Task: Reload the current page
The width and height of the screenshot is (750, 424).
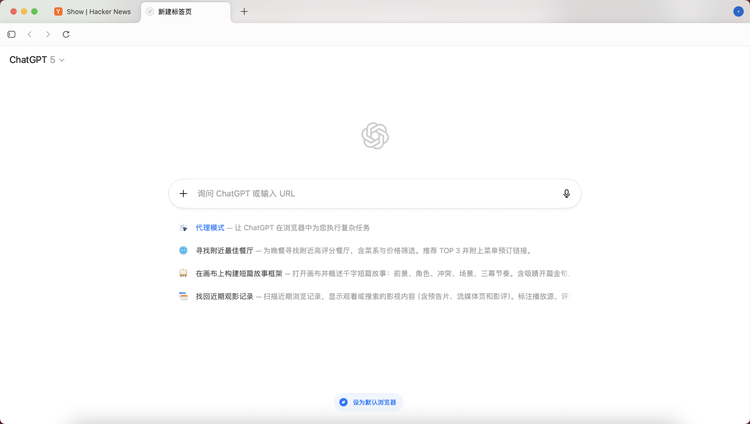Action: [66, 34]
